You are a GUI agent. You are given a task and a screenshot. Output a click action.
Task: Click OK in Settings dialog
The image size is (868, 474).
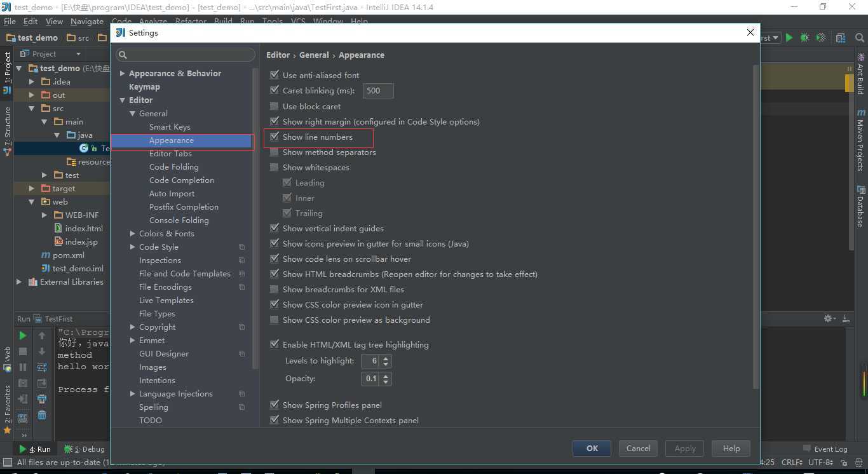tap(592, 448)
